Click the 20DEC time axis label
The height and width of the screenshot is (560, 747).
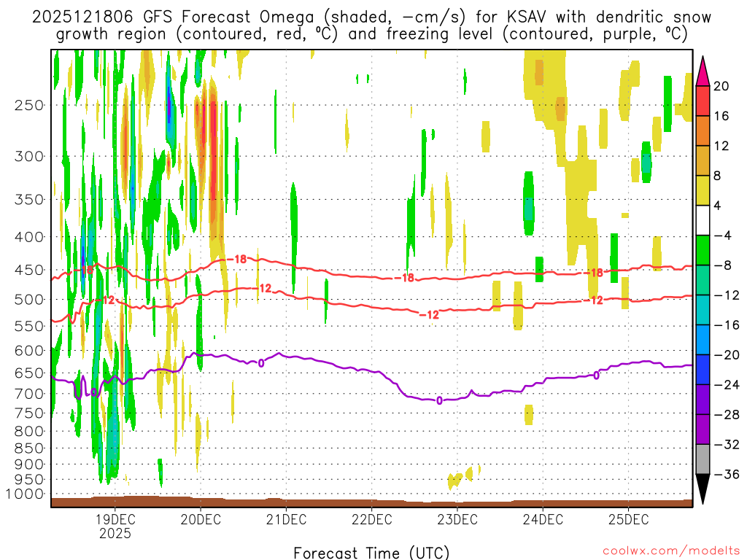pyautogui.click(x=201, y=519)
